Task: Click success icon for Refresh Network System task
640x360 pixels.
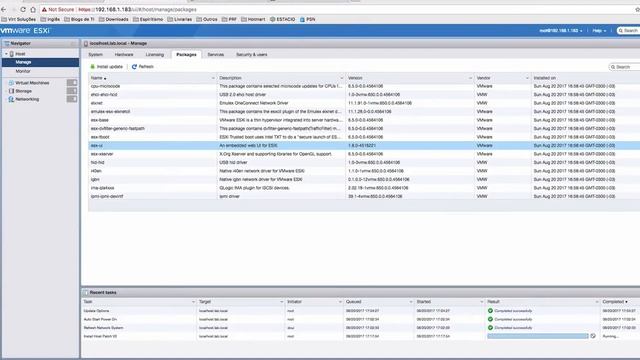Action: point(490,327)
